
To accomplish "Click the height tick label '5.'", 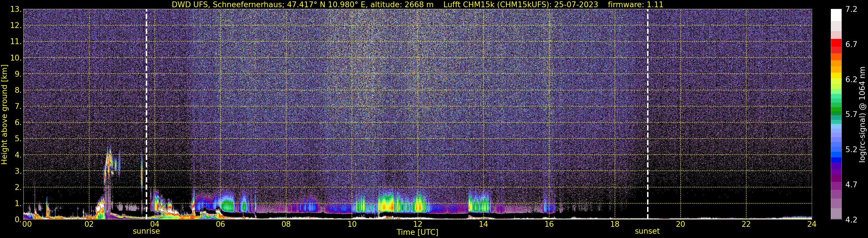I will coord(18,139).
